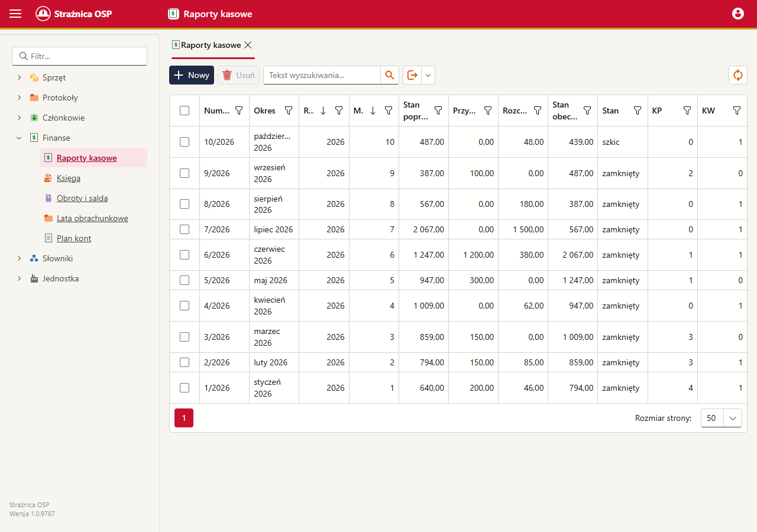Open the export options dropdown arrow
The image size is (757, 532).
[428, 75]
